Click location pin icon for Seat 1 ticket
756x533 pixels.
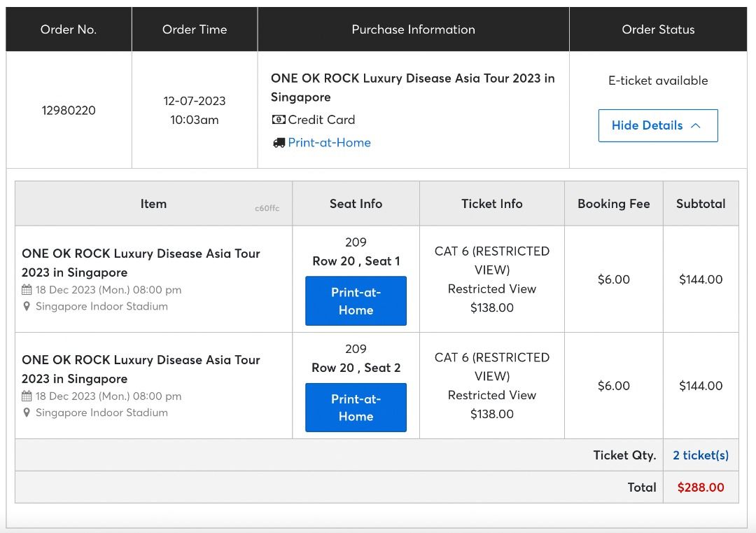click(x=27, y=307)
